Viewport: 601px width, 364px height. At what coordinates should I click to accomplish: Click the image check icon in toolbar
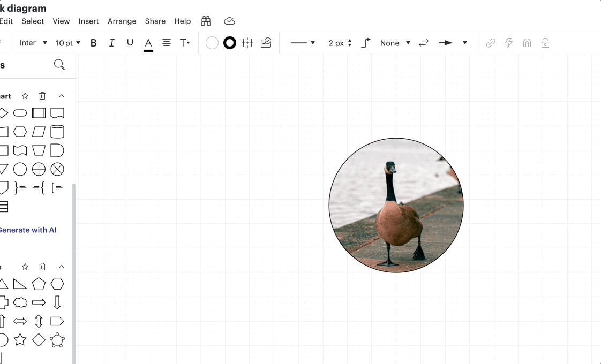pyautogui.click(x=266, y=43)
